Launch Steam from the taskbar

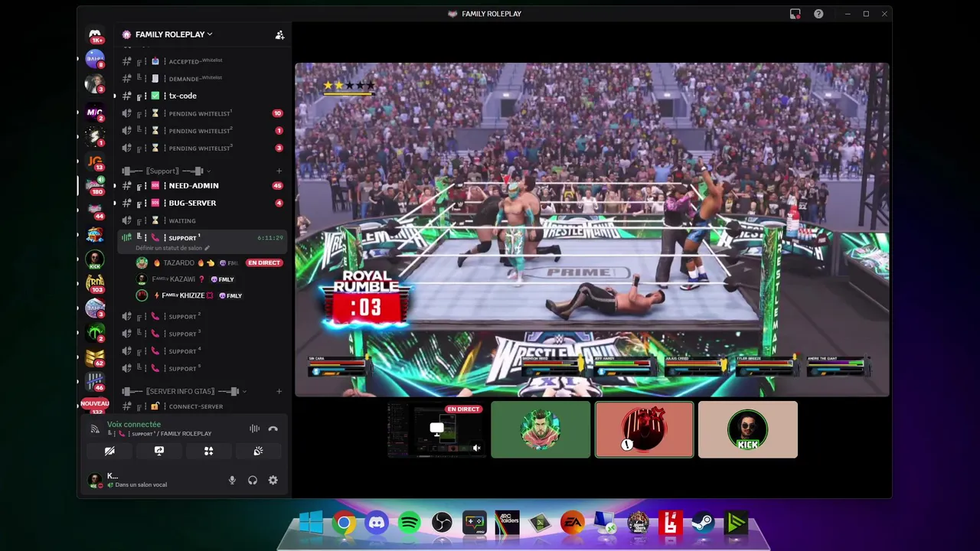click(703, 523)
